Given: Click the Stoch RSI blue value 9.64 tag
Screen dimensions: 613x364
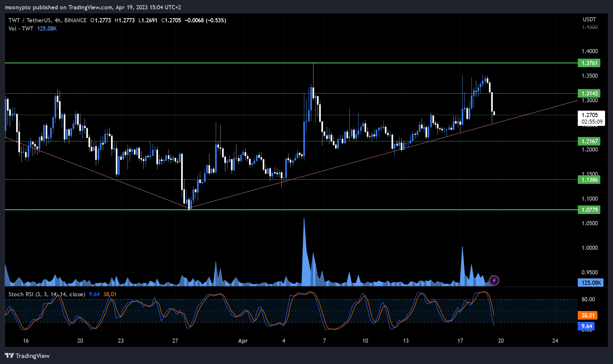Looking at the screenshot, I should [x=586, y=326].
